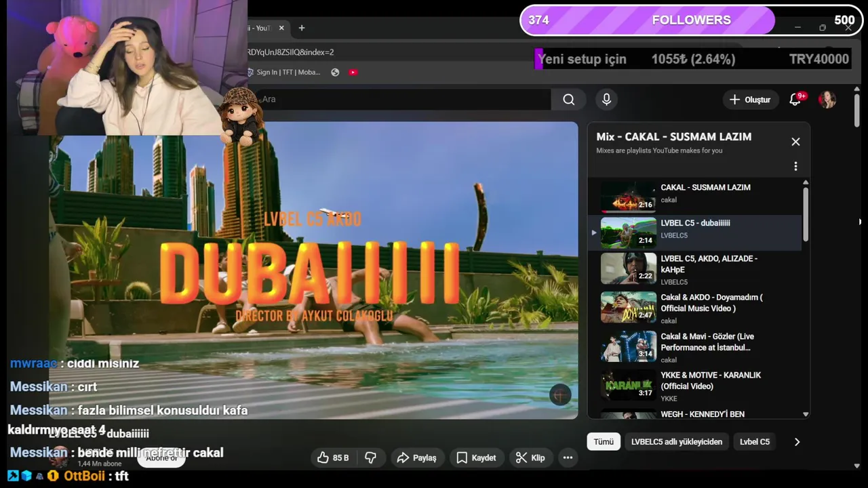Close the Mix playlist panel
Image resolution: width=868 pixels, height=488 pixels.
pyautogui.click(x=795, y=142)
